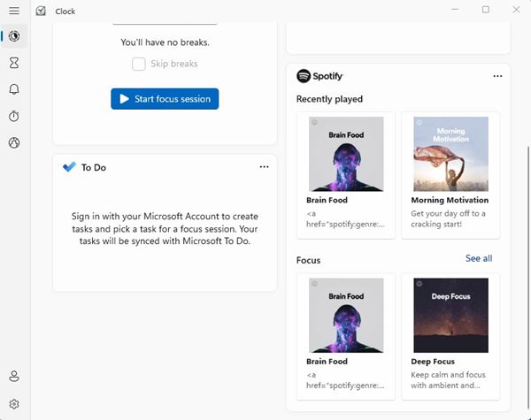531x420 pixels.
Task: Select Focus sessions in sidebar
Action: point(14,36)
